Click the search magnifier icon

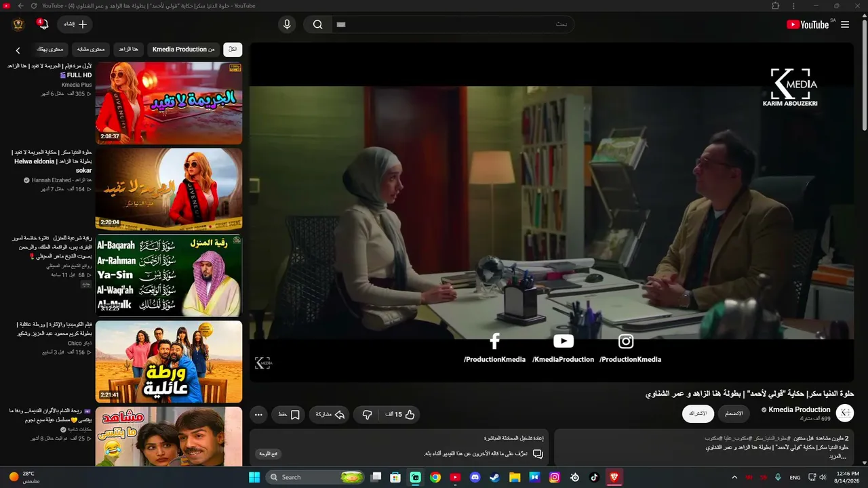[317, 24]
